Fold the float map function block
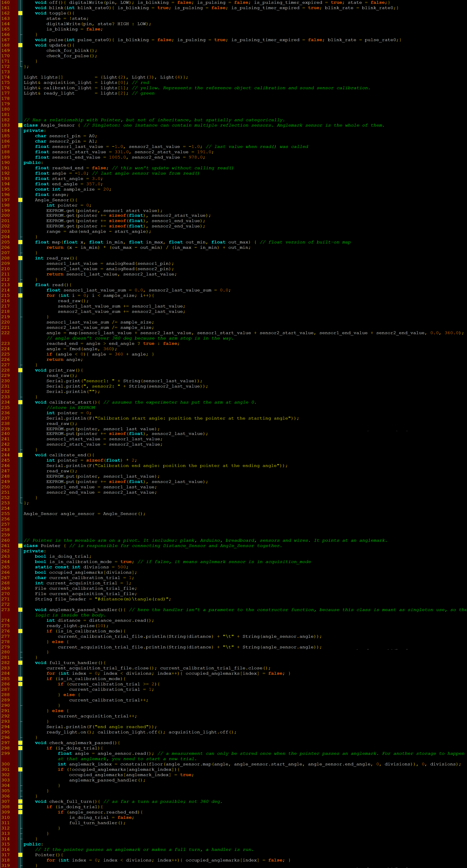Image resolution: width=467 pixels, height=868 pixels. [20, 242]
